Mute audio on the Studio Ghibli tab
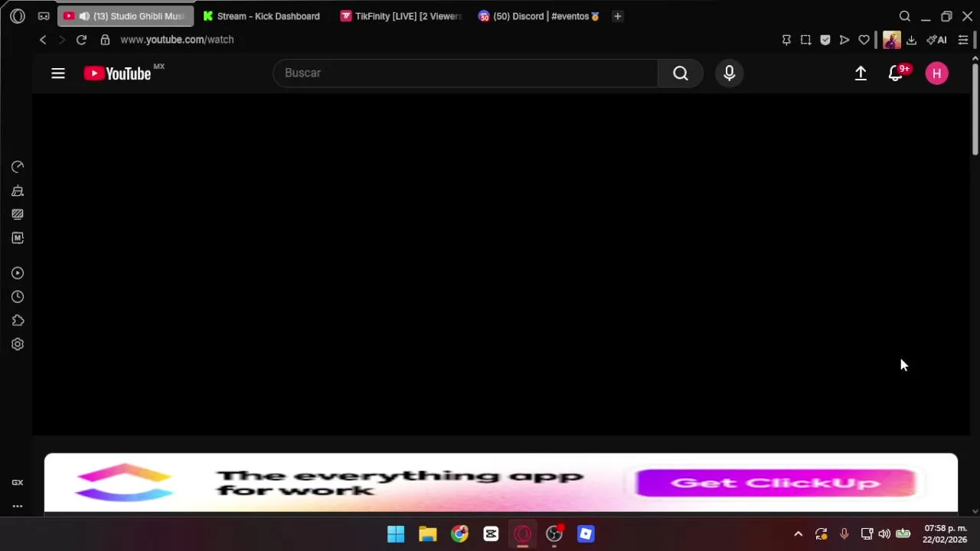 click(84, 16)
